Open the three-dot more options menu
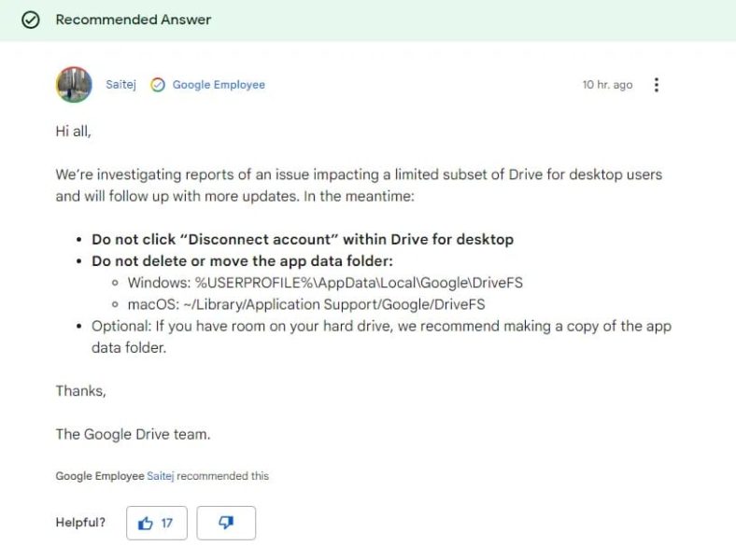736x560 pixels. [657, 85]
